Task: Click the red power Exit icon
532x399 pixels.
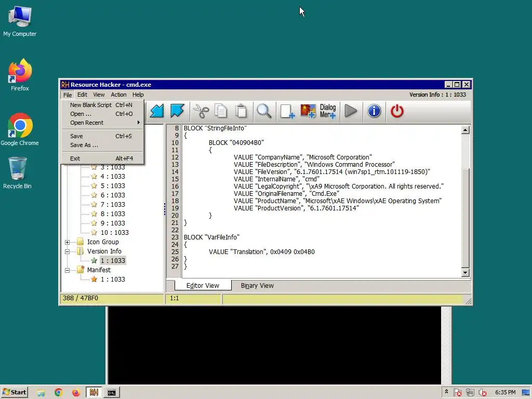Action: click(x=396, y=111)
